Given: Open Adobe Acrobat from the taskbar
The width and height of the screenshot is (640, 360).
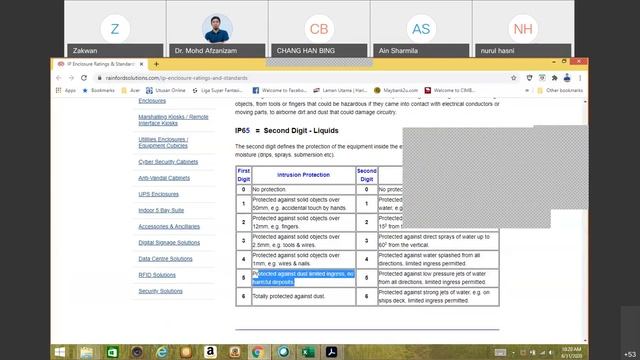Looking at the screenshot, I should [331, 352].
